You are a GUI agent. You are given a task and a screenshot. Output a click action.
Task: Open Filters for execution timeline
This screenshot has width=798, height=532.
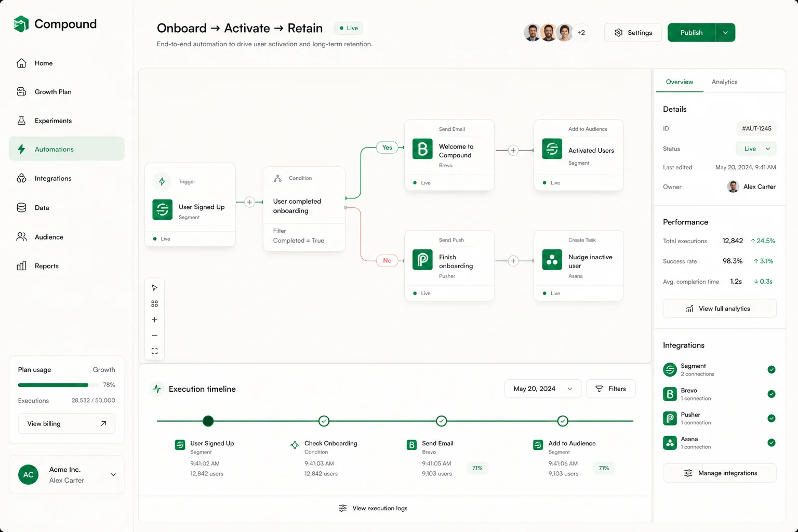pos(611,389)
